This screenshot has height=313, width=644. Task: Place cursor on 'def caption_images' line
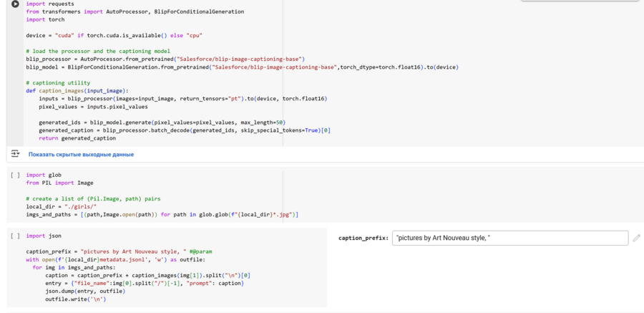[77, 91]
